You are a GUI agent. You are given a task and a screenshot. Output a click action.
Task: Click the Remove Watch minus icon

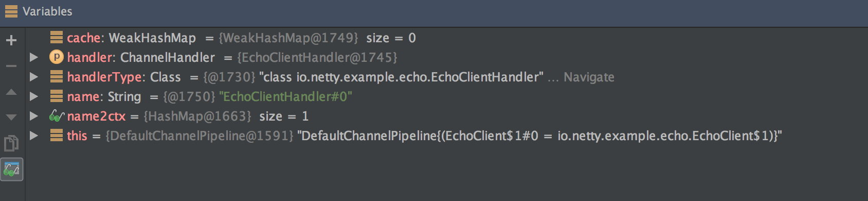(11, 66)
